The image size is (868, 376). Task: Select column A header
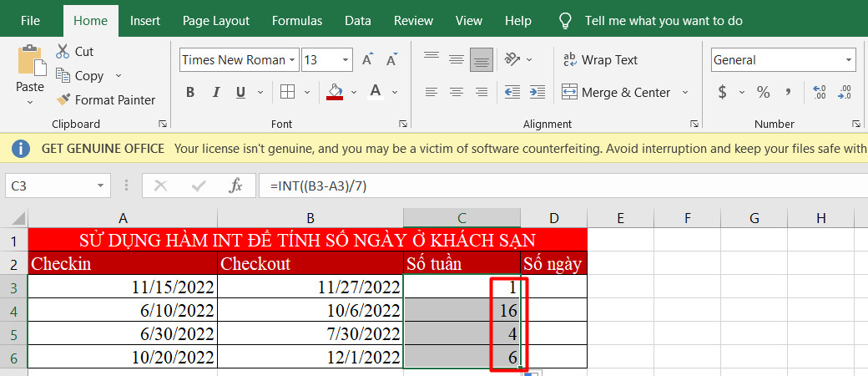point(123,218)
